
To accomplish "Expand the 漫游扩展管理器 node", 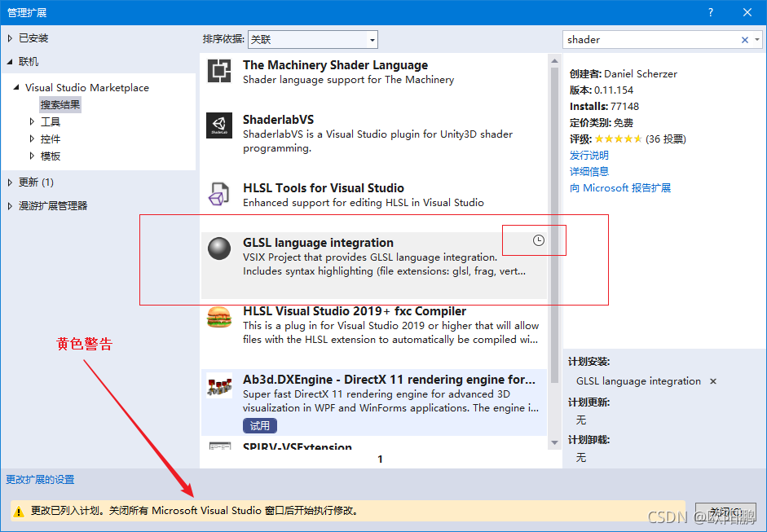I will click(10, 206).
